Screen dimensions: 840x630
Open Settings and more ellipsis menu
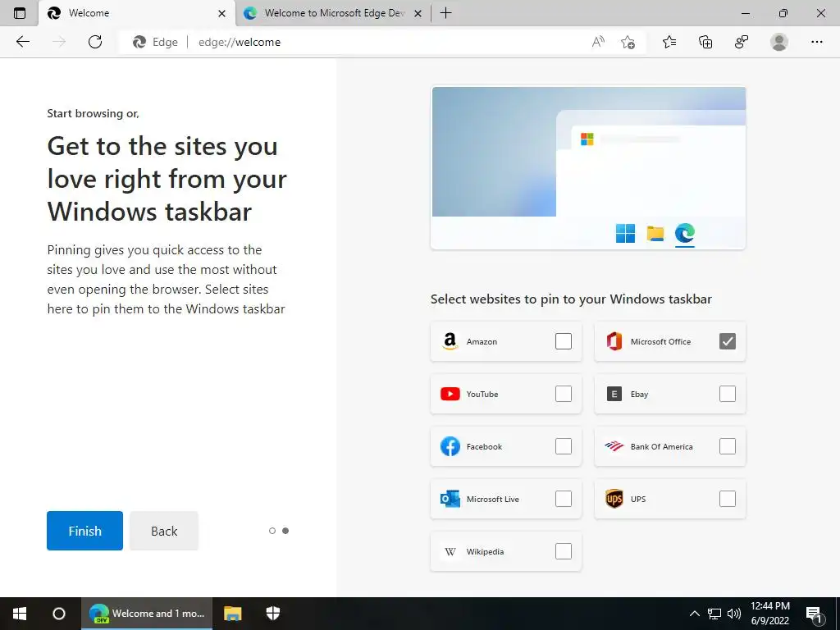tap(816, 42)
